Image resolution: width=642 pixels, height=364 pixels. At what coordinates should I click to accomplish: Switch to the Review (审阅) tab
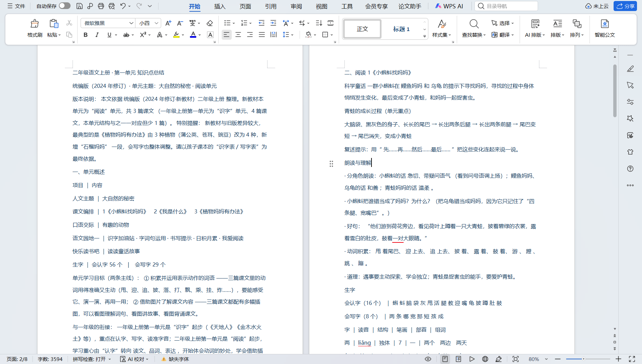tap(296, 6)
